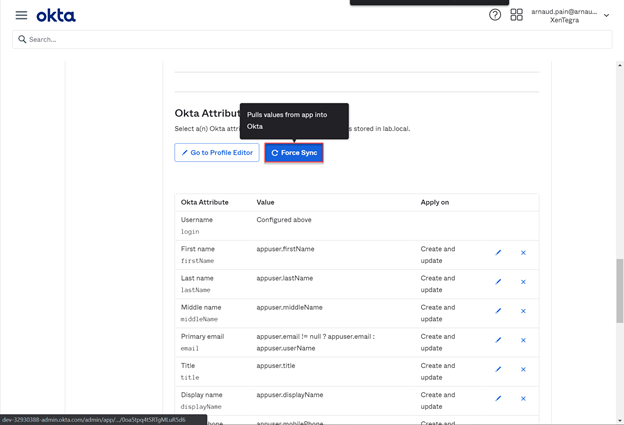The image size is (624, 425).
Task: Delete the Primary email attribute mapping
Action: tap(523, 340)
